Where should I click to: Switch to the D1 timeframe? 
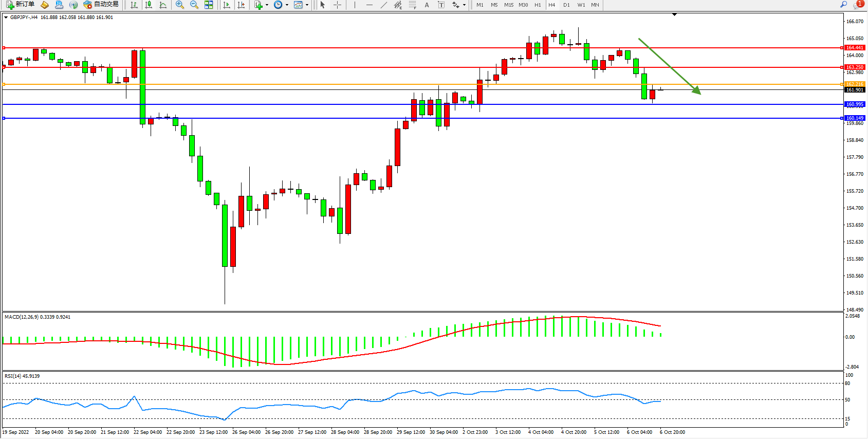tap(566, 5)
